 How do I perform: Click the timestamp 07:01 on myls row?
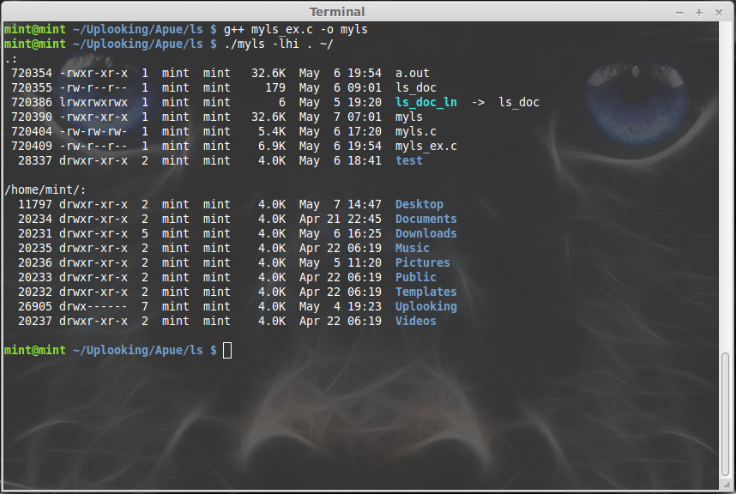[x=364, y=117]
